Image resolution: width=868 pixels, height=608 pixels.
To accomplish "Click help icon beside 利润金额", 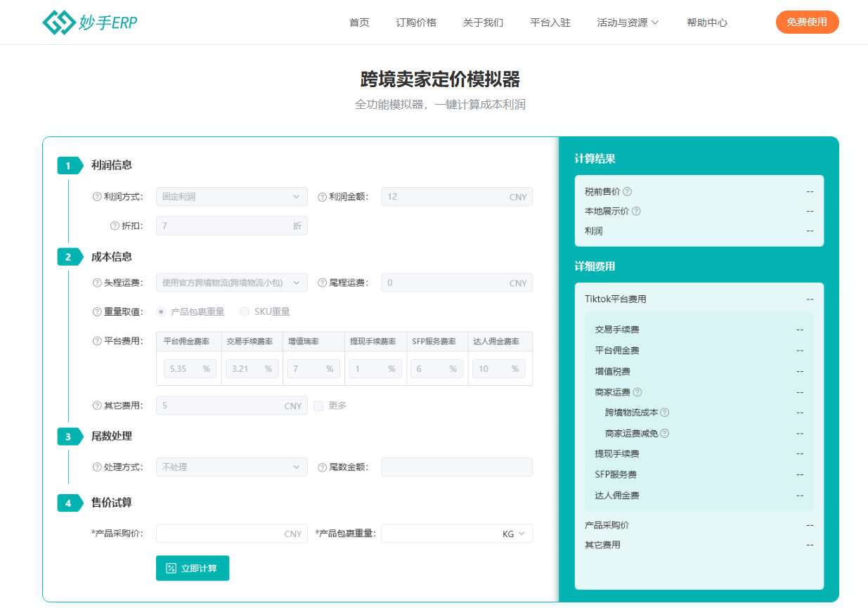I will tap(323, 197).
